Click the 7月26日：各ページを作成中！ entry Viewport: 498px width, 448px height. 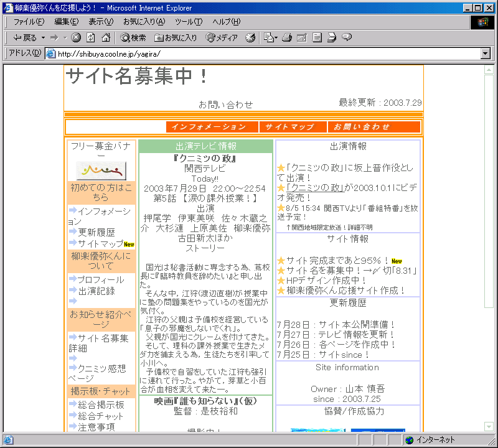pos(336,345)
